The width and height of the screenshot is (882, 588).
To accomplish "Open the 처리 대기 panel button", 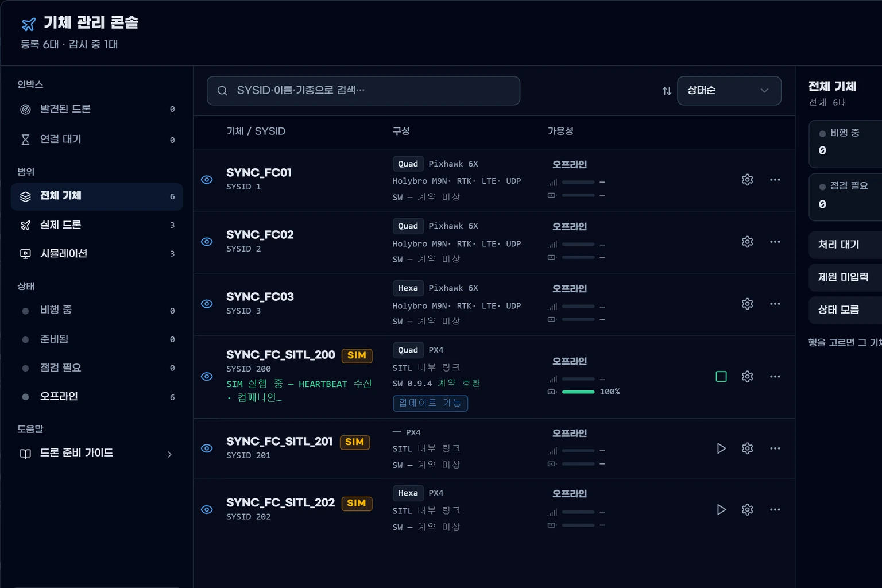I will [845, 245].
